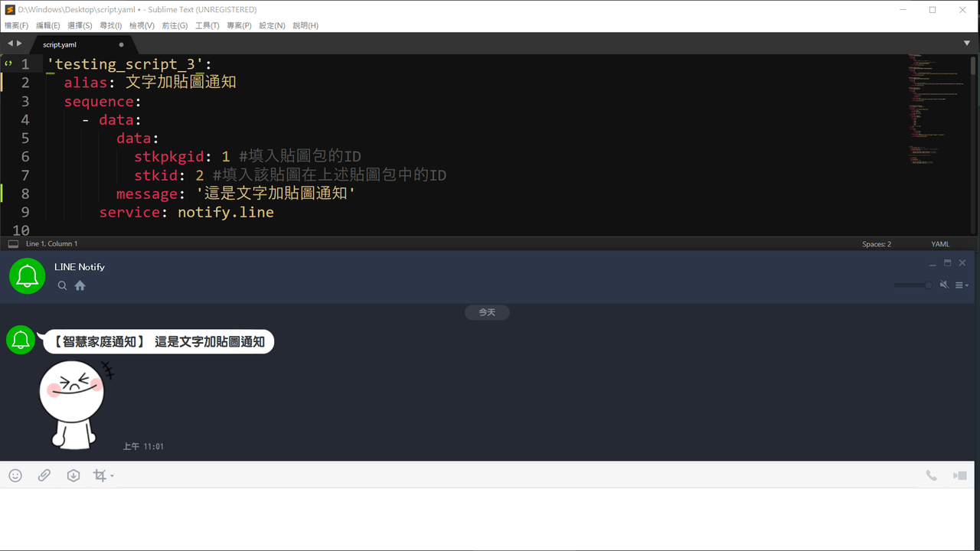Click the service: notify.line text

(186, 213)
